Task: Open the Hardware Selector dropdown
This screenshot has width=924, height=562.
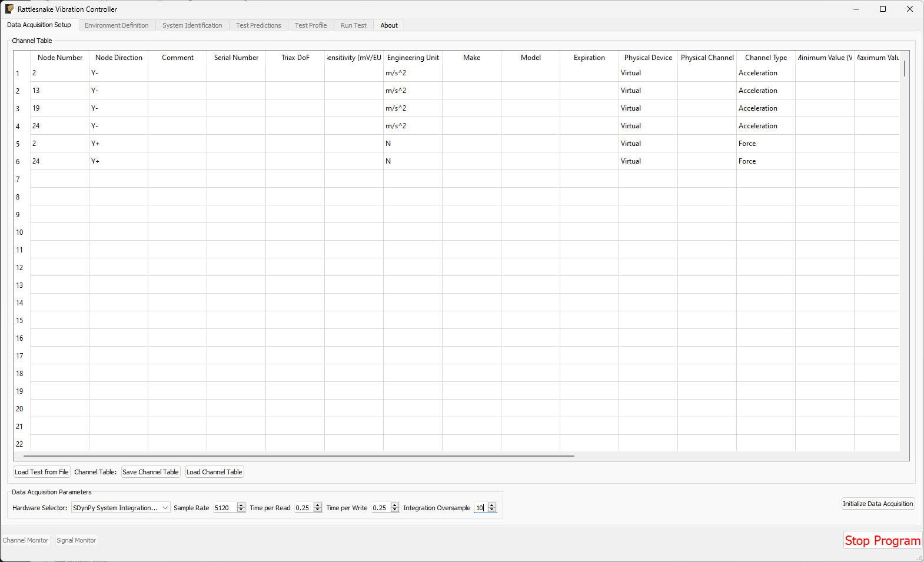Action: tap(121, 508)
